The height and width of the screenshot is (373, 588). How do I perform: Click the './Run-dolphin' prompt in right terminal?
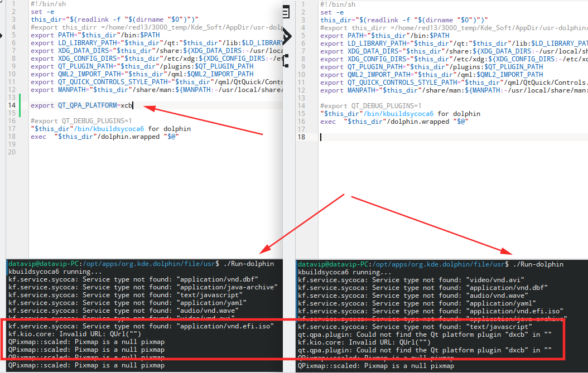click(431, 264)
